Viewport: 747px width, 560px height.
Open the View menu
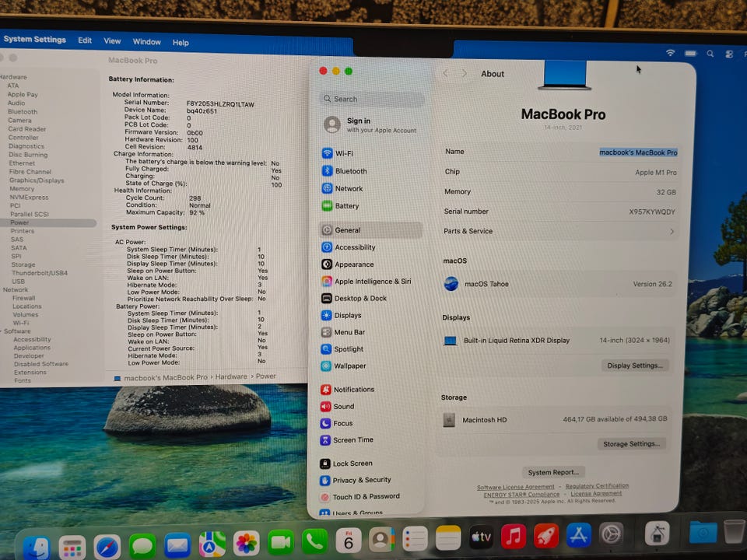[112, 41]
